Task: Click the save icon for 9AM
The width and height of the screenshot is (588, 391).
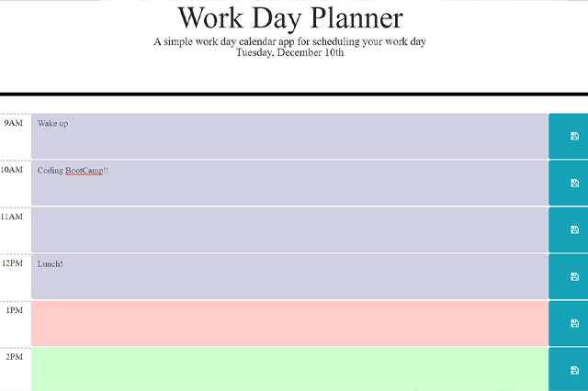Action: (574, 136)
